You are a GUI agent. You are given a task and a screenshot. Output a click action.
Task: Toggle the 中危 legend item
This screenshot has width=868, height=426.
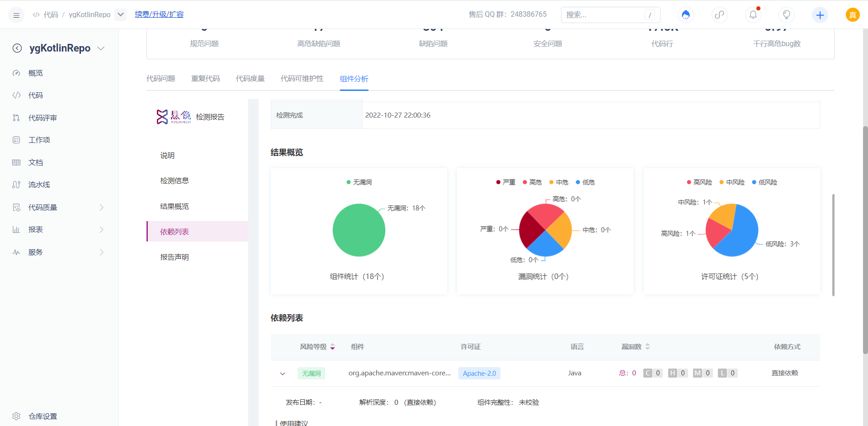pos(559,182)
